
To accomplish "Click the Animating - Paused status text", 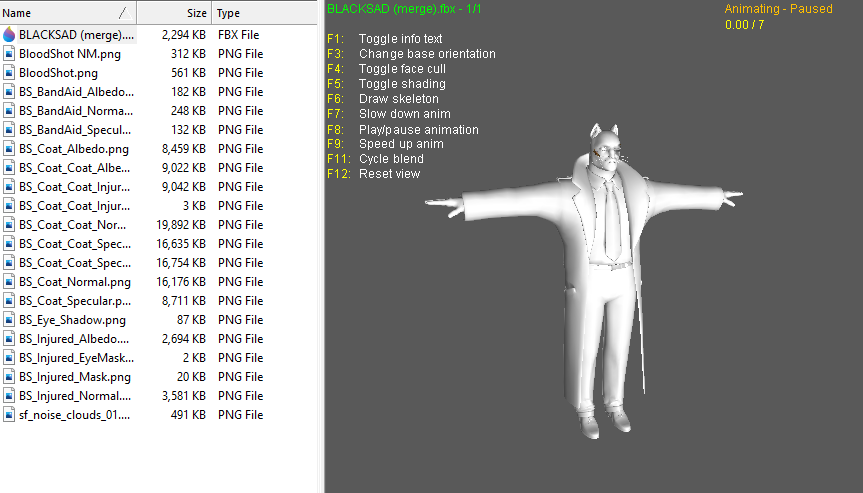I will pos(778,9).
